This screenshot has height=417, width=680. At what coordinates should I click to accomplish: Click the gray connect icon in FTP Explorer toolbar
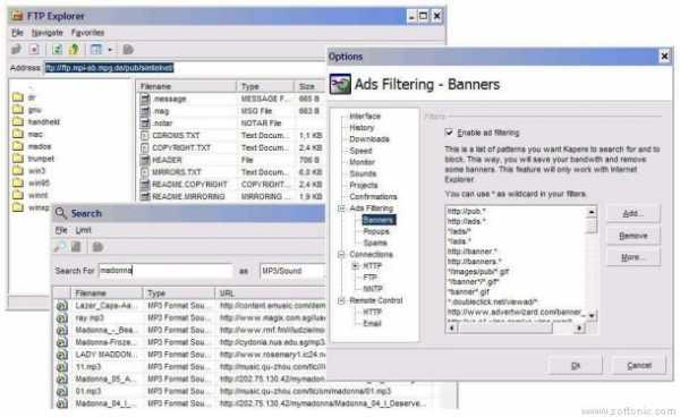click(16, 49)
